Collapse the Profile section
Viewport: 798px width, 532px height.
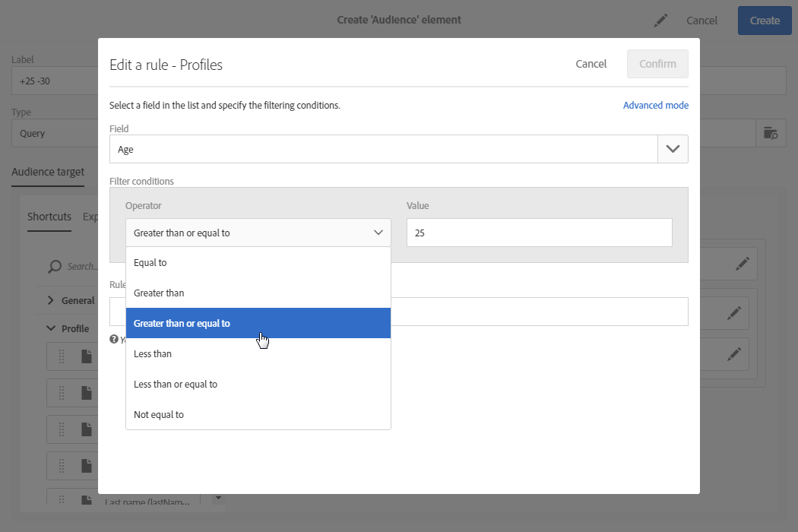(51, 328)
